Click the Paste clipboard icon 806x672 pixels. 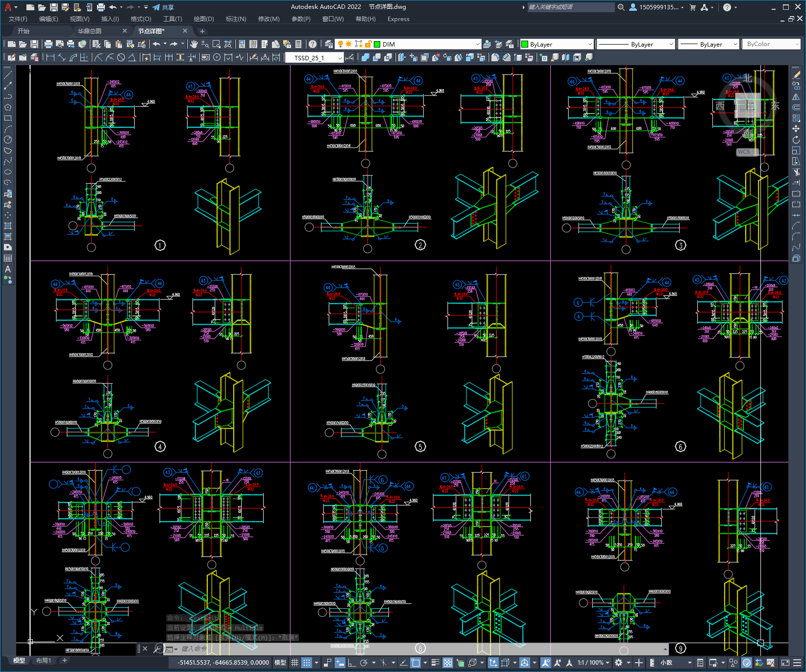[x=119, y=44]
